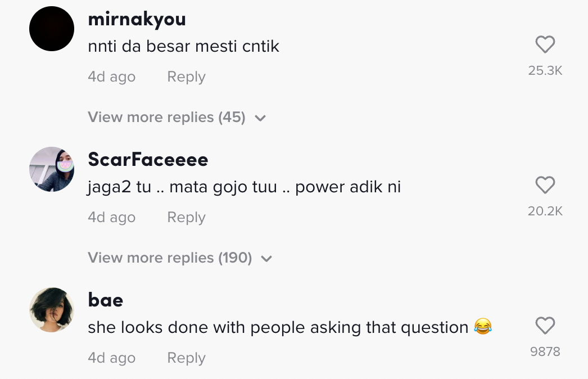Expand View more replies (190)

pos(170,258)
